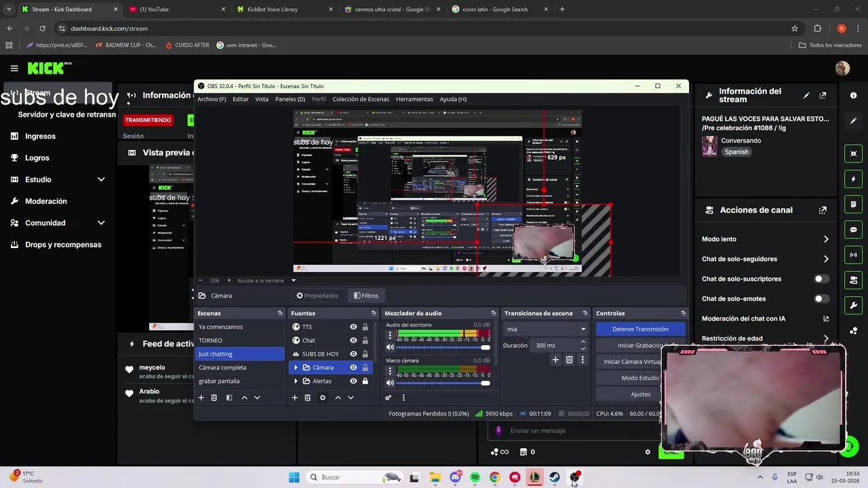Open Modo lento chevron options
The width and height of the screenshot is (868, 488).
[x=826, y=239]
